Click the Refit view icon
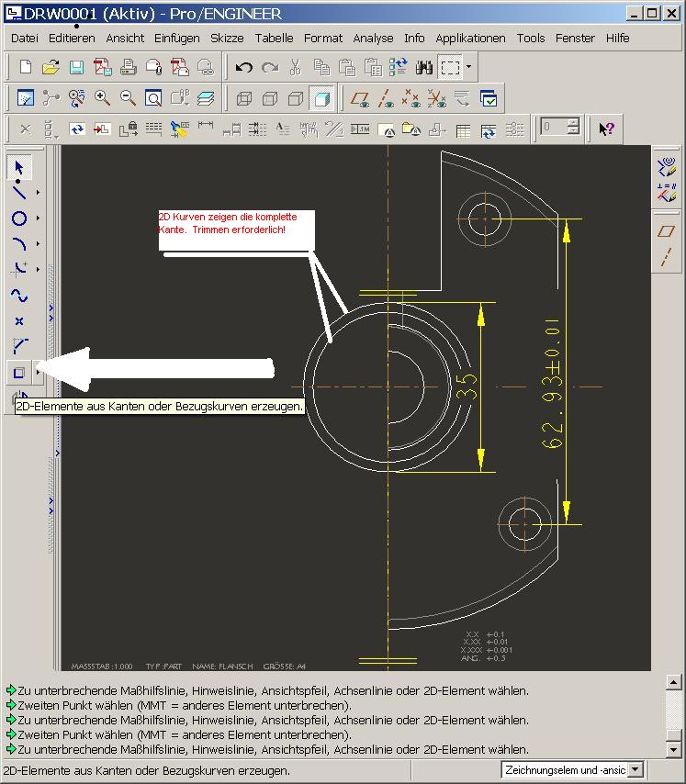 coord(153,98)
